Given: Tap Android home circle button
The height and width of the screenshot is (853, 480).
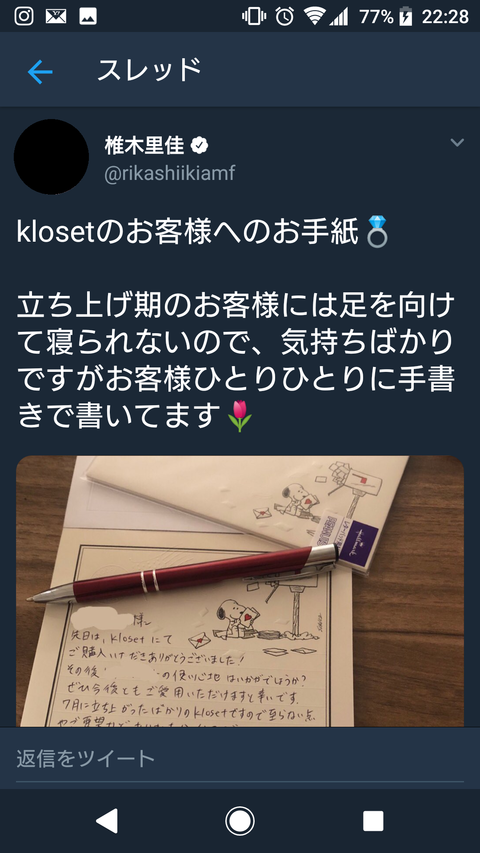Looking at the screenshot, I should click(x=240, y=820).
